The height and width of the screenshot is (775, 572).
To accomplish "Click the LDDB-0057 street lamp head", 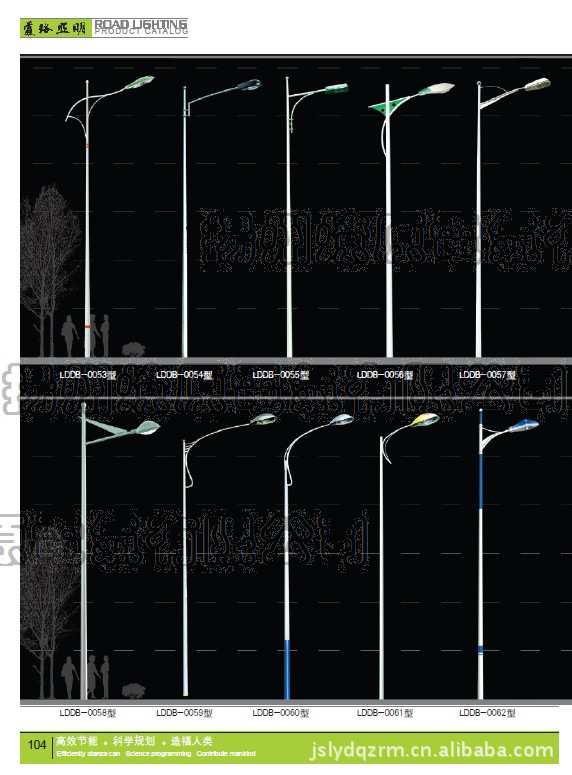I will (538, 84).
